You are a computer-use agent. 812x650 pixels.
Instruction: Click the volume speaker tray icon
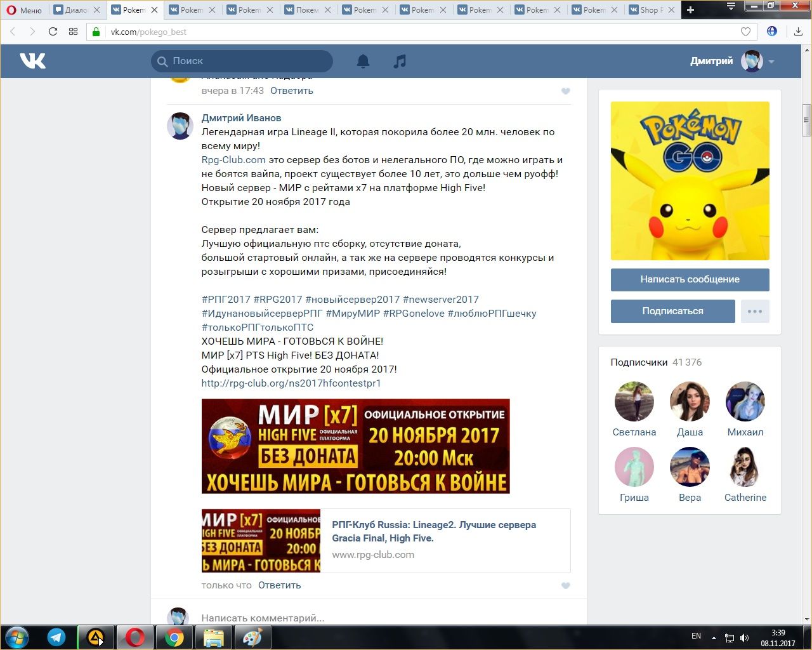744,637
